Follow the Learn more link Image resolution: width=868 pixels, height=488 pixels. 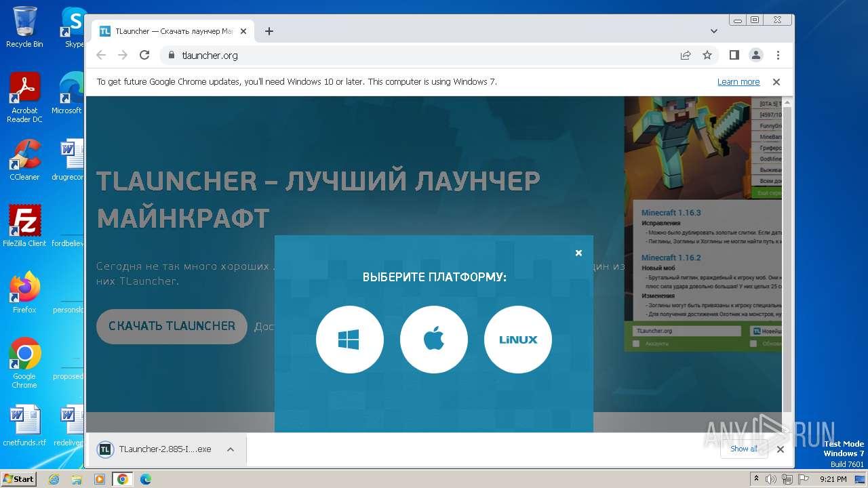(x=738, y=81)
